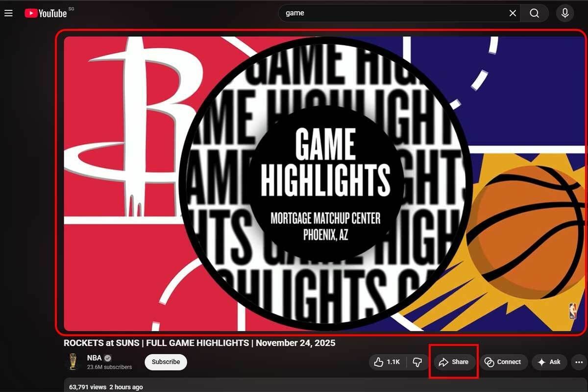The height and width of the screenshot is (392, 588).
Task: Click the Connect button
Action: pyautogui.click(x=503, y=362)
